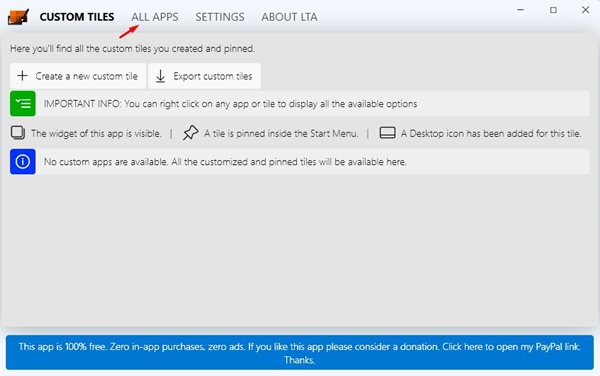Click 'A Desktop icon has been added' text

click(x=491, y=133)
